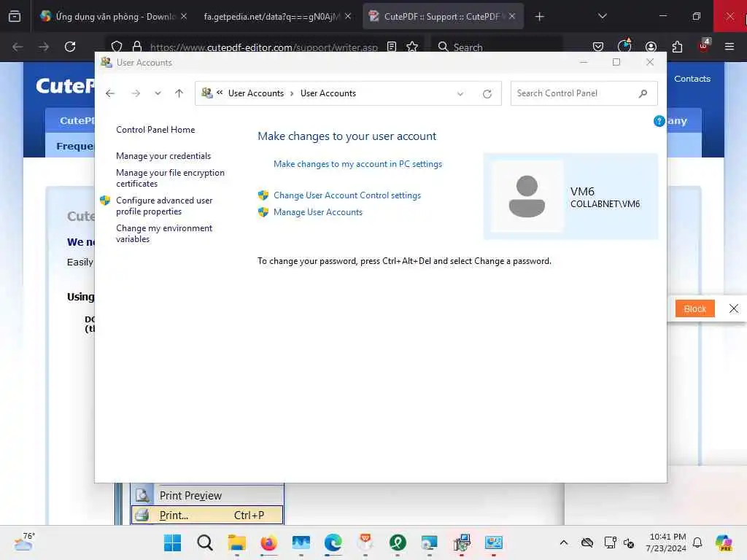Click VM6 account picture
The image size is (747, 560).
click(x=527, y=196)
